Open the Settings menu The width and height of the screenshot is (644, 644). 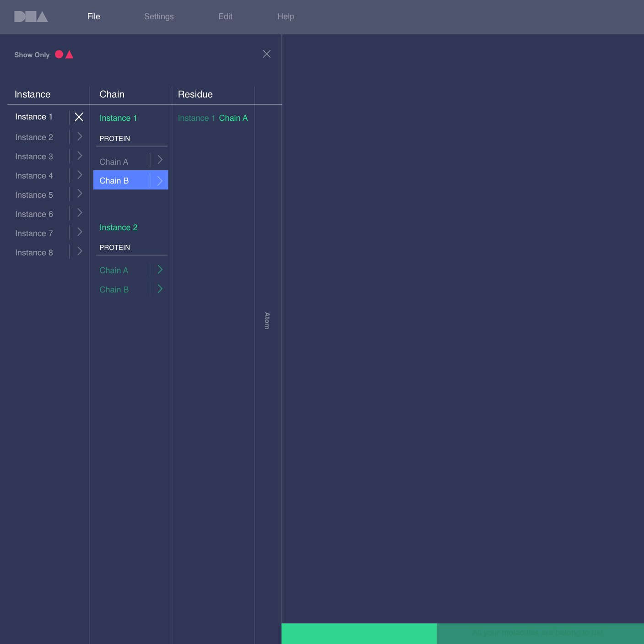[159, 16]
